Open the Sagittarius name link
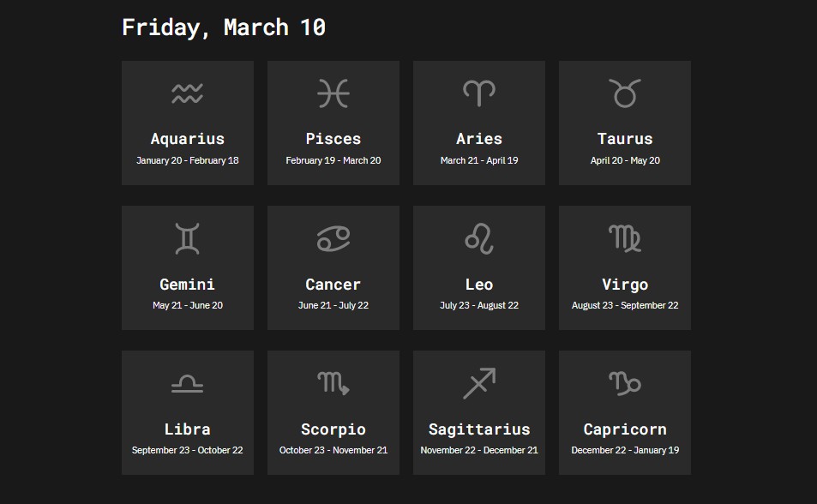 (478, 429)
